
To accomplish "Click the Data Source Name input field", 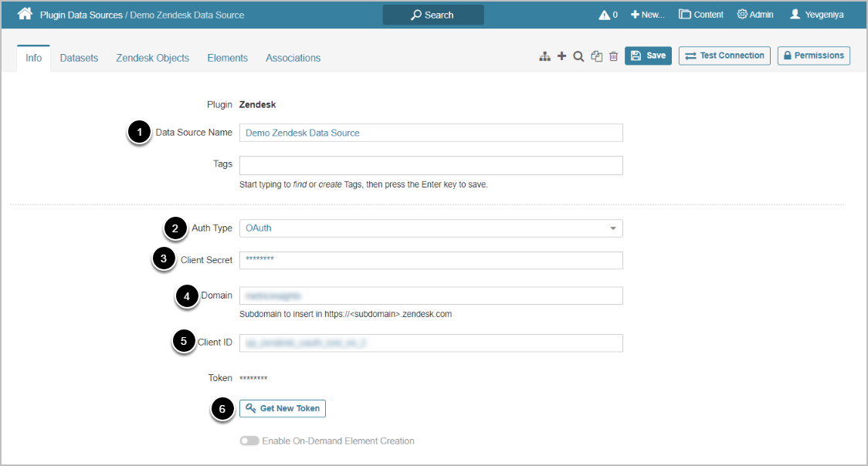I will pyautogui.click(x=430, y=133).
